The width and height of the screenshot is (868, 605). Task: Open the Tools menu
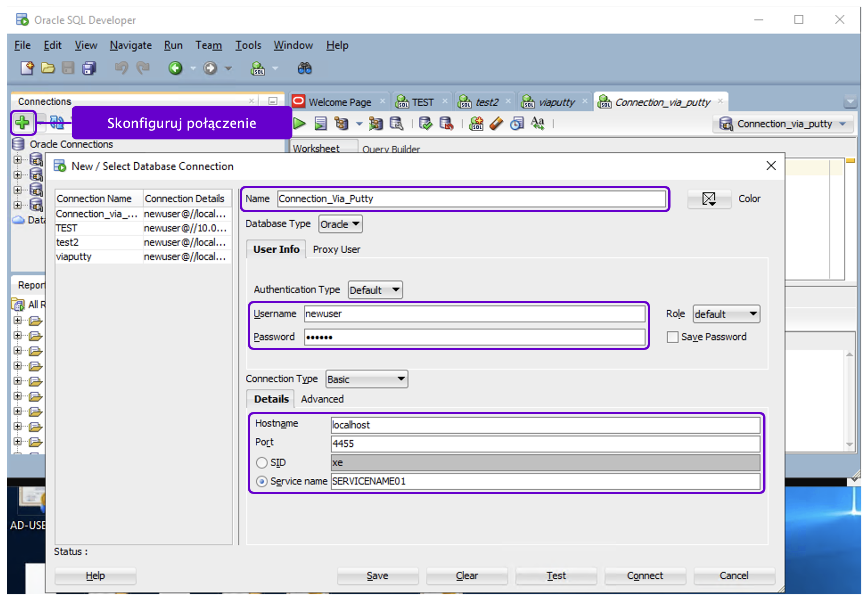click(x=248, y=45)
